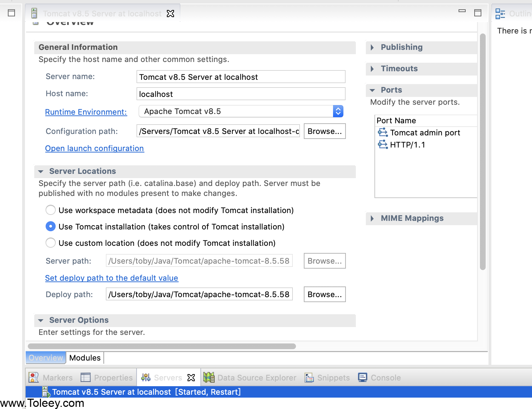Click the Servers view icon
This screenshot has width=532, height=409.
[146, 378]
